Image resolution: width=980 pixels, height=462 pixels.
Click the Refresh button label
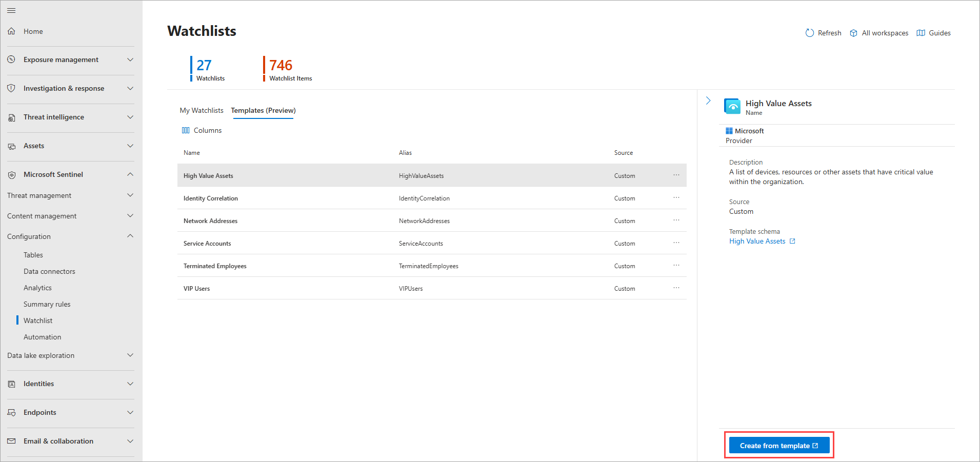point(829,33)
